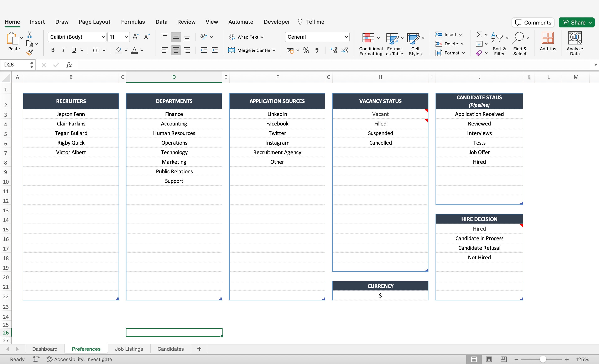Toggle bold formatting
599x364 pixels.
click(52, 50)
